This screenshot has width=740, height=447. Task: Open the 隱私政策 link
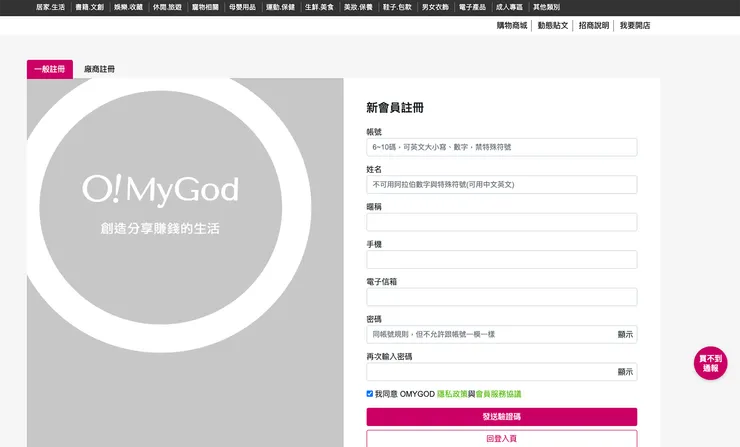[452, 394]
